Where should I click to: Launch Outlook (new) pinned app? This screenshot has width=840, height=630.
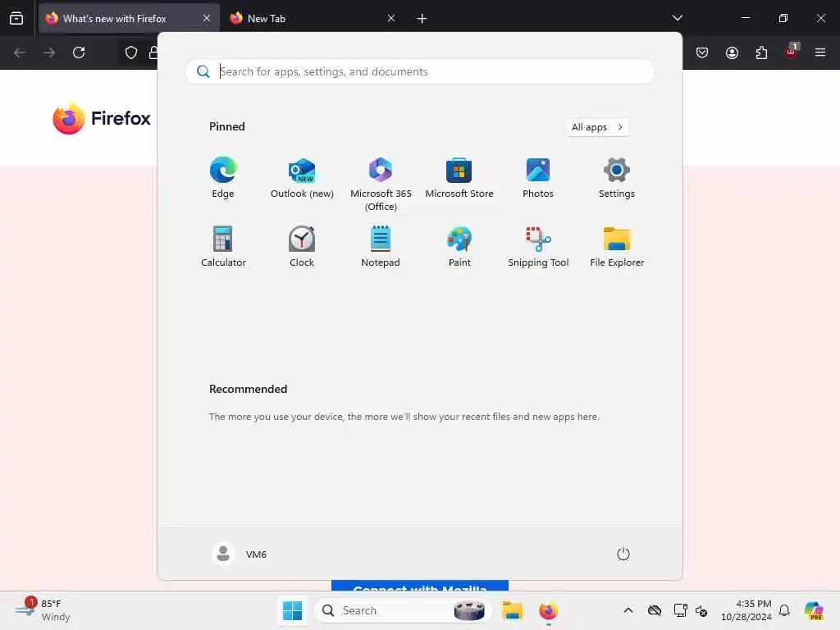coord(302,178)
